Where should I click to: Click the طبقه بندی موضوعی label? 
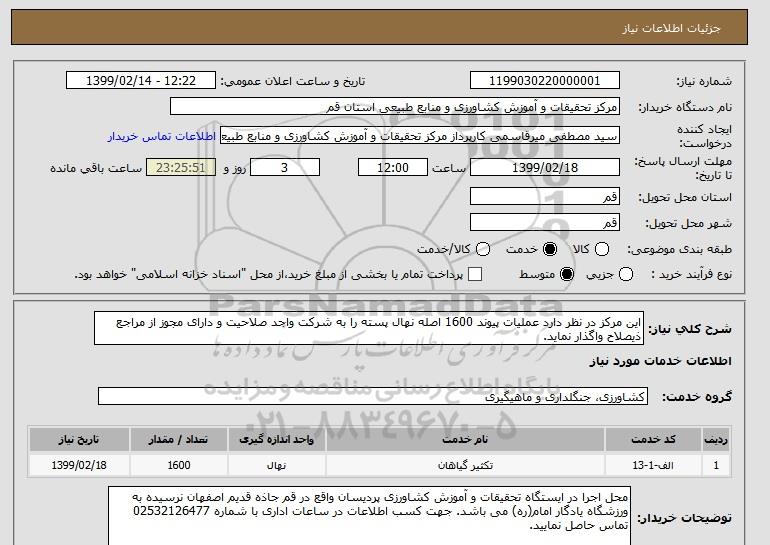coord(679,249)
